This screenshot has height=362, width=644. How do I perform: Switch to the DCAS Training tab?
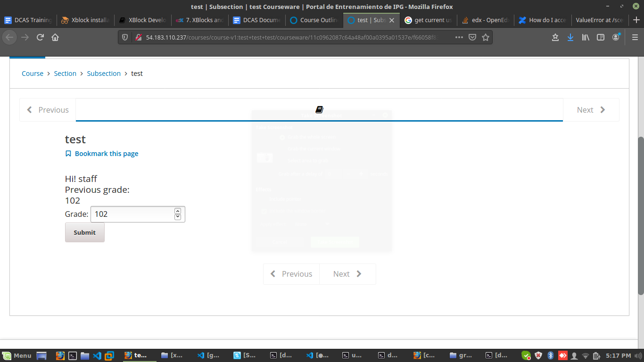28,20
